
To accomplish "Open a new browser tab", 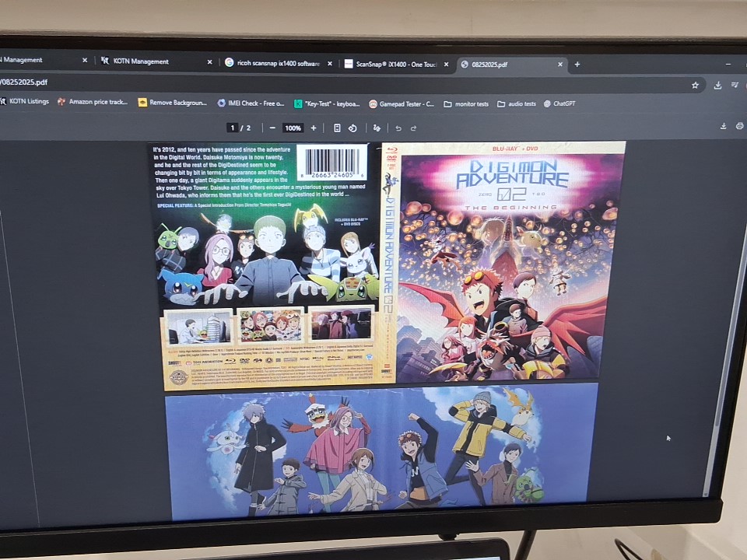I will (577, 65).
